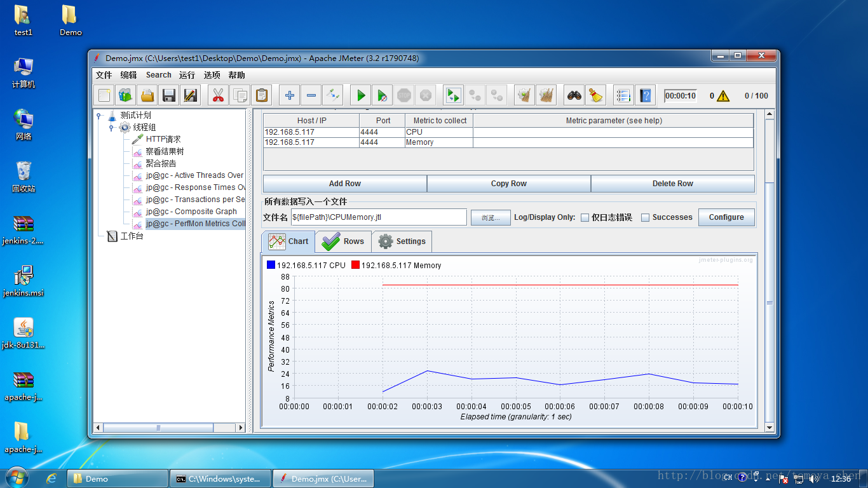The image size is (868, 488).
Task: Open the 选项 menu
Action: 212,75
